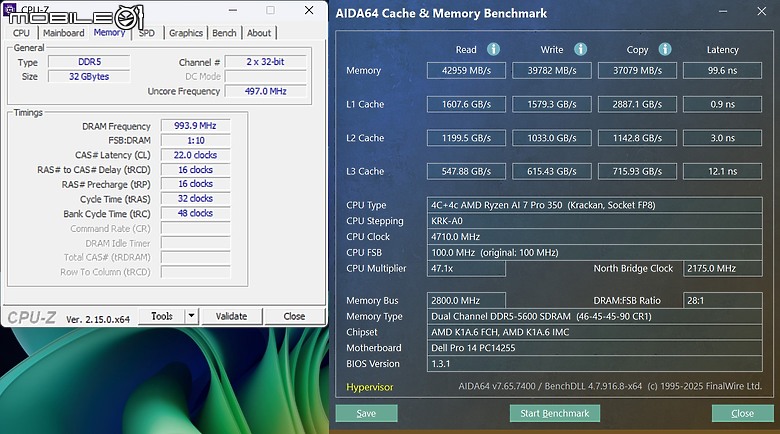780x434 pixels.
Task: Click the Channel # value 2 x 32-bit
Action: point(265,62)
